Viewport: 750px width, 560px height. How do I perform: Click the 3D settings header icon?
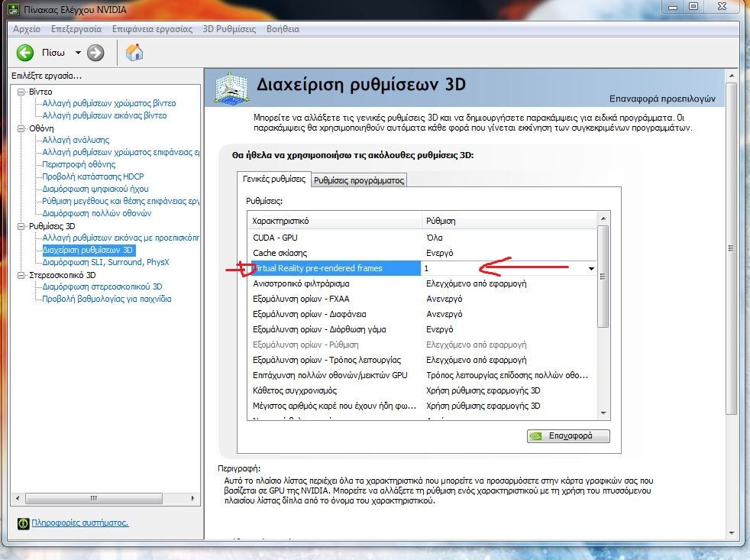pyautogui.click(x=231, y=88)
